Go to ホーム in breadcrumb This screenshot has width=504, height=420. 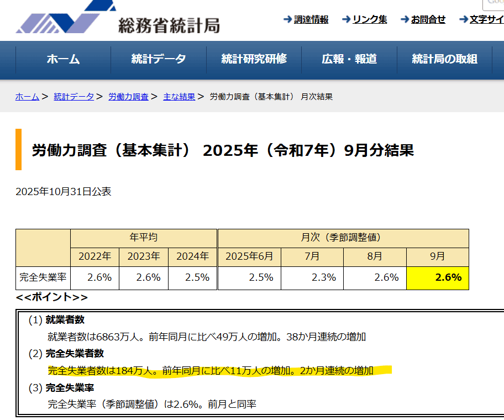pos(27,97)
